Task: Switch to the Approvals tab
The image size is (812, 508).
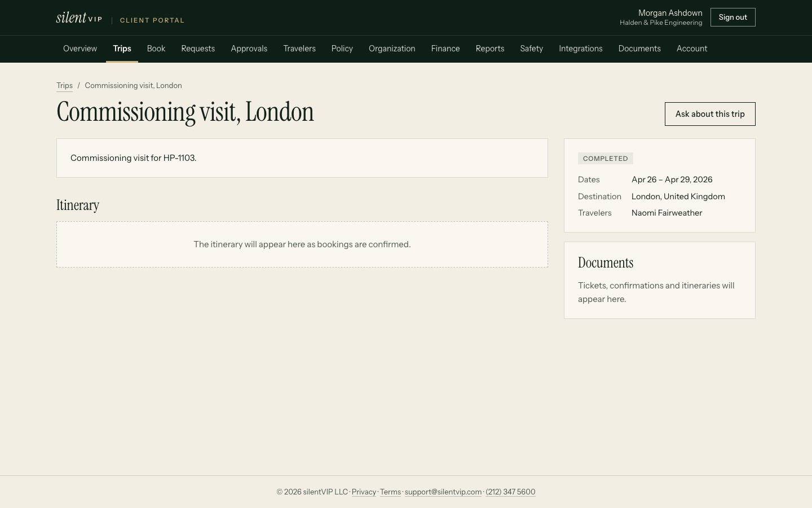Action: [249, 49]
